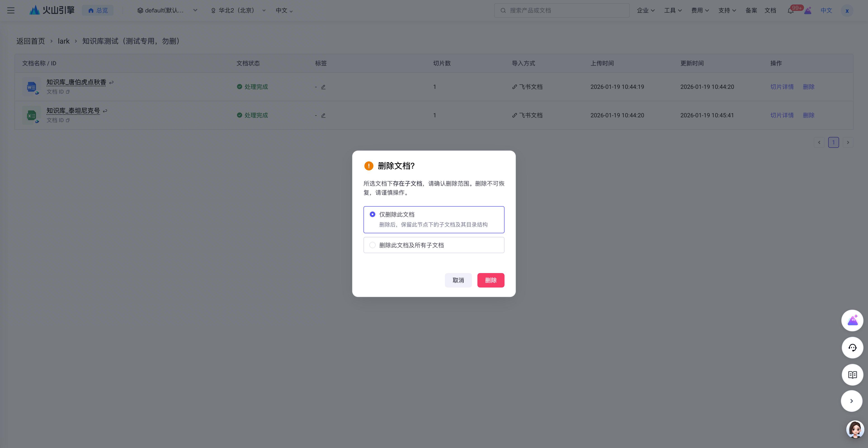Click the return arrow next to 知识库_唐伯虎点秋香
The image size is (868, 448).
(x=111, y=83)
